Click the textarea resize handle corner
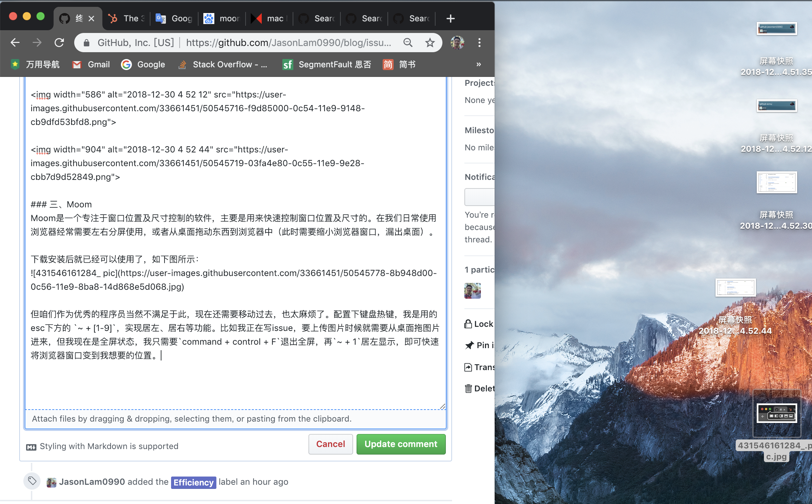Viewport: 812px width, 504px height. [442, 406]
